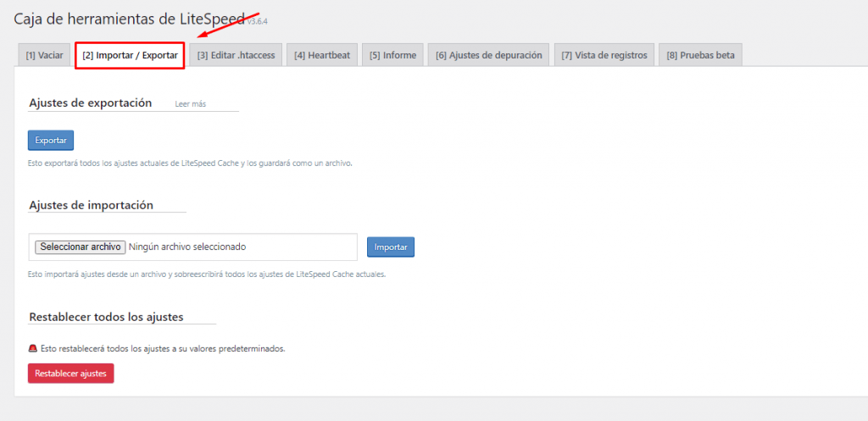
Task: Click the 'Ningún archivo seleccionado' file field
Action: click(x=192, y=247)
